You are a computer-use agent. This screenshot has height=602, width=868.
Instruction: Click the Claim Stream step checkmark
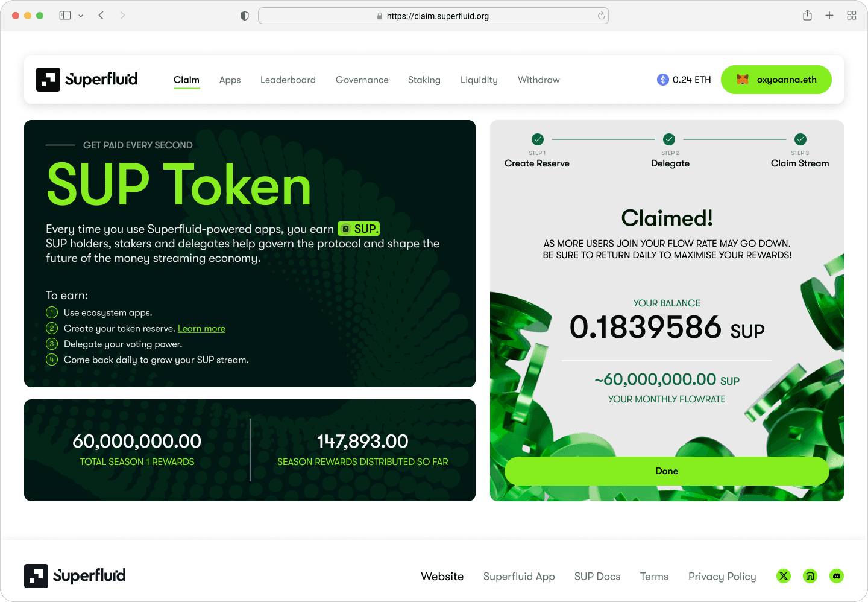coord(800,139)
